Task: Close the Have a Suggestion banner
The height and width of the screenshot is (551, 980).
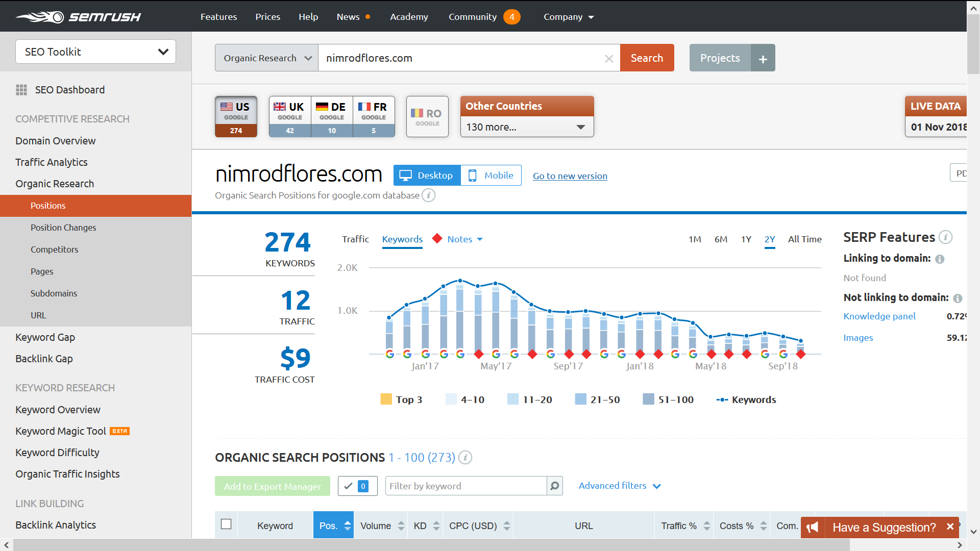Action: pyautogui.click(x=950, y=527)
